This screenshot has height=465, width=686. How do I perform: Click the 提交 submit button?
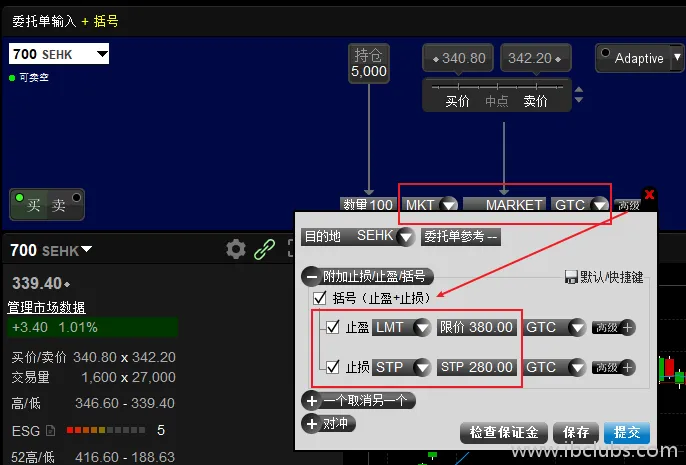(x=627, y=432)
